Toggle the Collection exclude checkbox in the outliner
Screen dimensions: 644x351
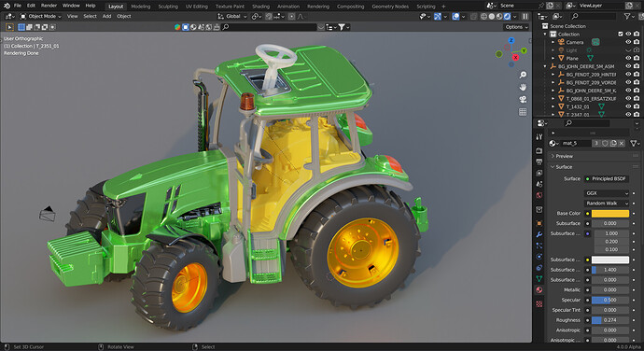[x=621, y=35]
